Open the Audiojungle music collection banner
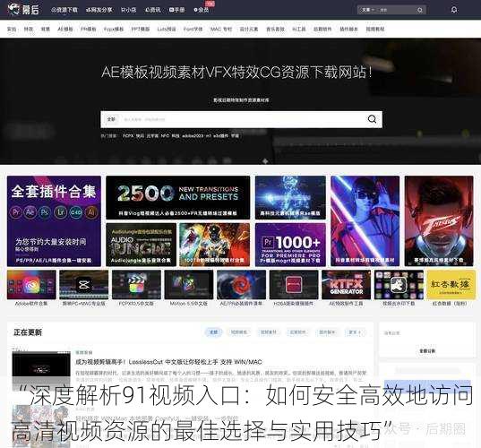481x448 pixels. pos(142,245)
